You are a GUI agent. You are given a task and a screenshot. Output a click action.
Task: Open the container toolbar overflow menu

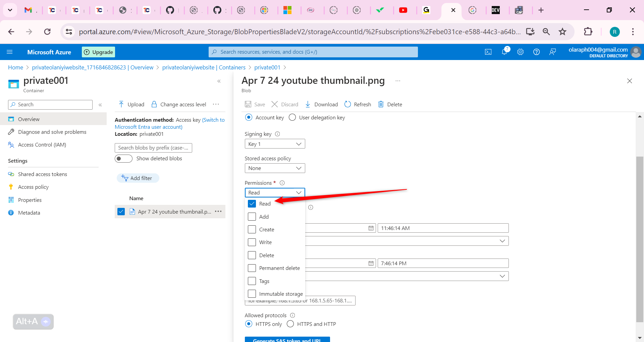tap(216, 104)
